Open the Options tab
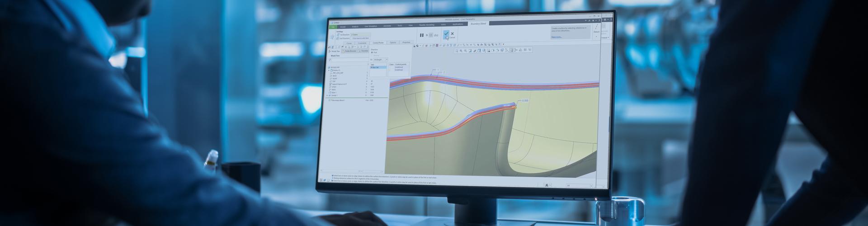The width and height of the screenshot is (868, 226). (x=393, y=42)
